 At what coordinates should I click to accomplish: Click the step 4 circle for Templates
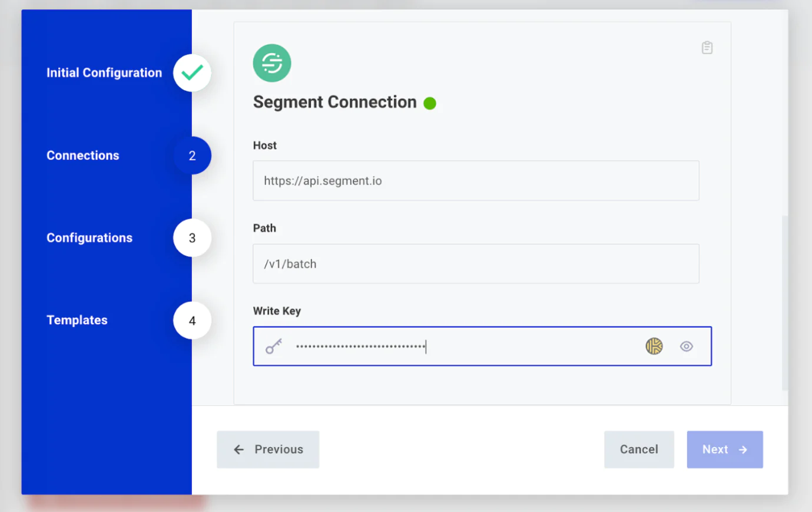click(191, 320)
